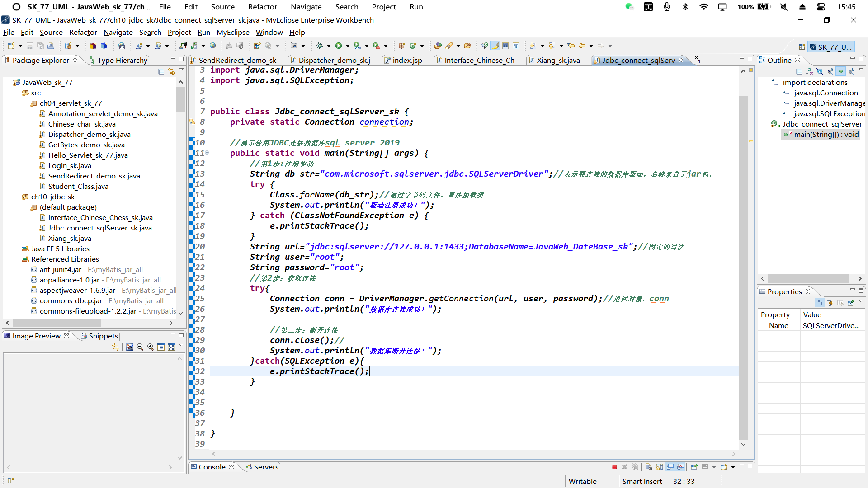Switch to the Servers tab

[x=261, y=467]
